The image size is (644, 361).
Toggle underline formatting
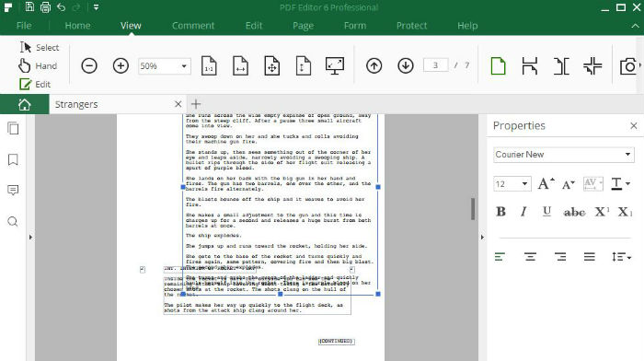click(x=546, y=211)
